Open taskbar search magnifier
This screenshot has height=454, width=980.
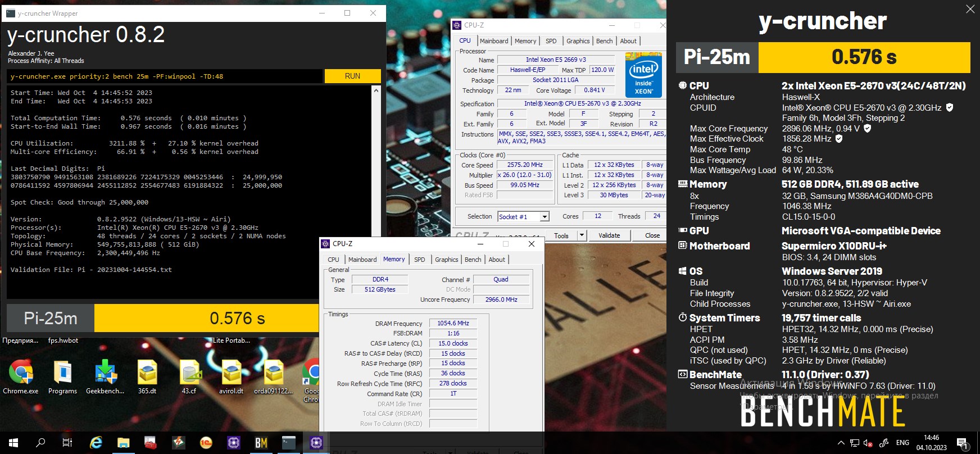[40, 443]
